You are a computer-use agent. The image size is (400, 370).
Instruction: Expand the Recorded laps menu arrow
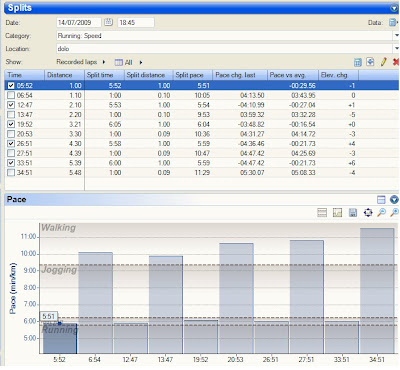[x=104, y=62]
